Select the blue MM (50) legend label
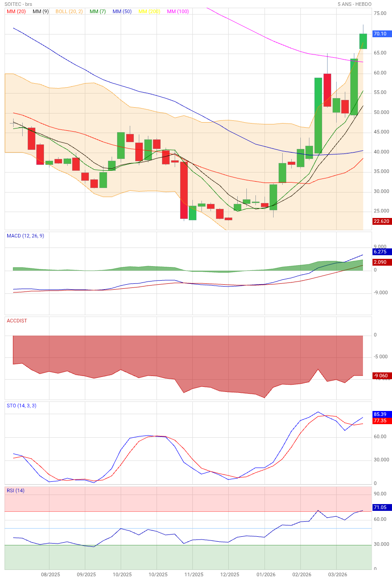The image size is (392, 579). (122, 11)
